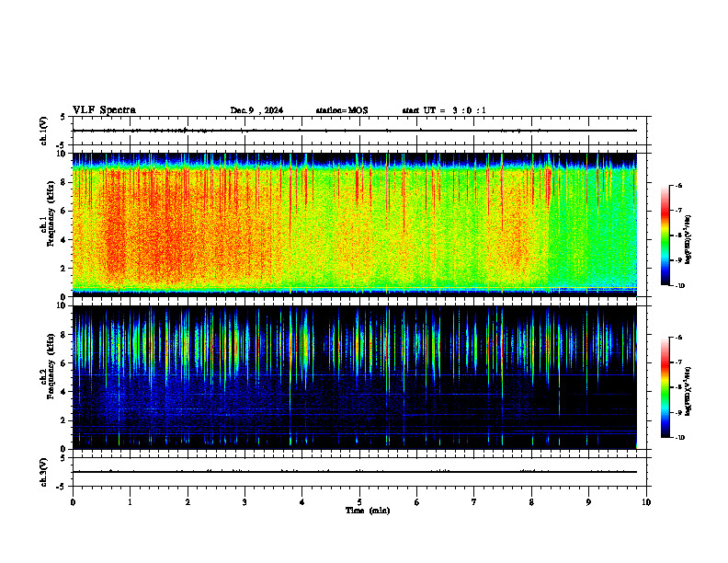This screenshot has height=563, width=728.
Task: Click the "-10" label on ch.1 color bar
Action: click(x=679, y=286)
